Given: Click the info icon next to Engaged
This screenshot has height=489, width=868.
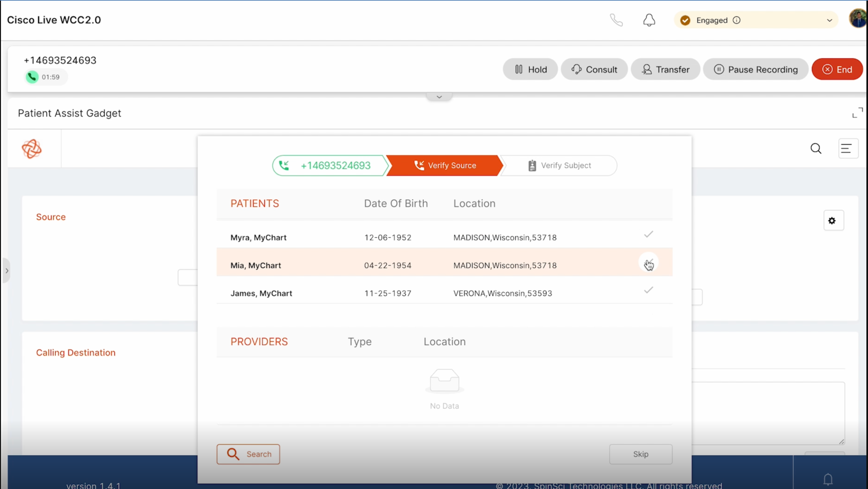Looking at the screenshot, I should pos(737,20).
